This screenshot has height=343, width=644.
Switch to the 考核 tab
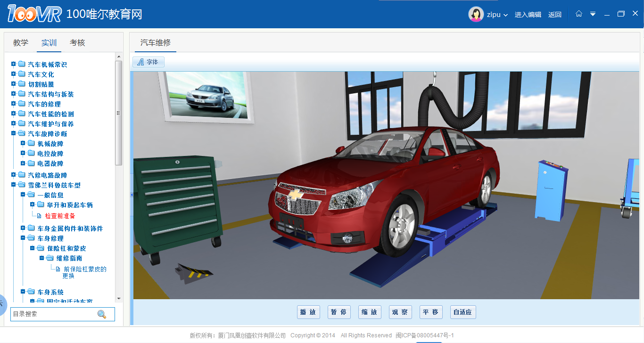click(x=77, y=42)
